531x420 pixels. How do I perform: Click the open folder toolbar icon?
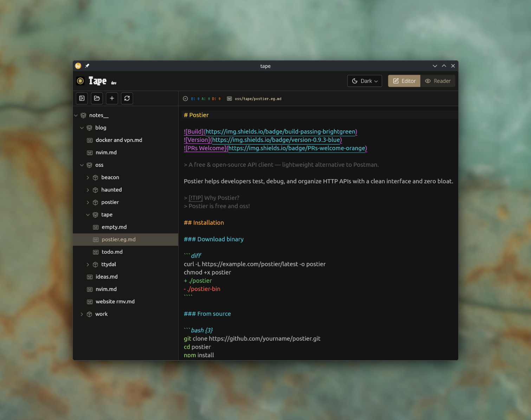click(97, 98)
